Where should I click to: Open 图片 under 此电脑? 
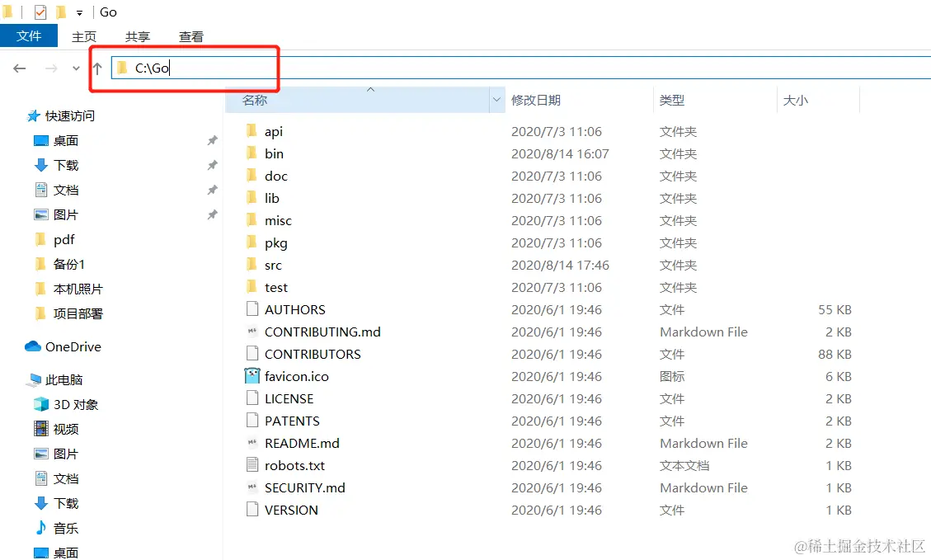pos(65,454)
